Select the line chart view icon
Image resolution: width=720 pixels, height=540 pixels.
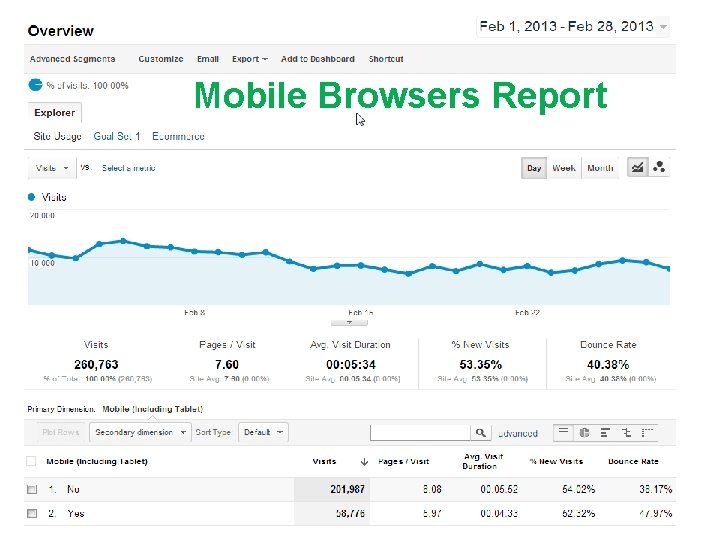coord(637,167)
